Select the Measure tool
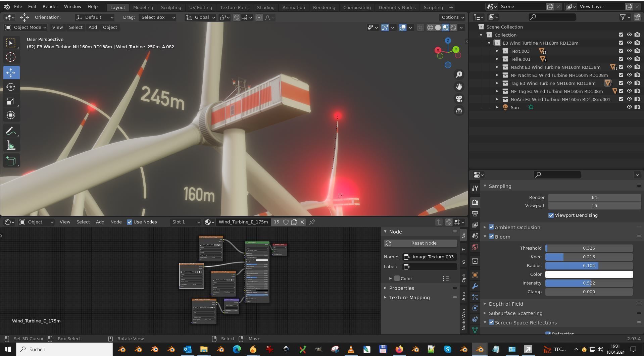Image resolution: width=644 pixels, height=356 pixels. click(x=11, y=145)
